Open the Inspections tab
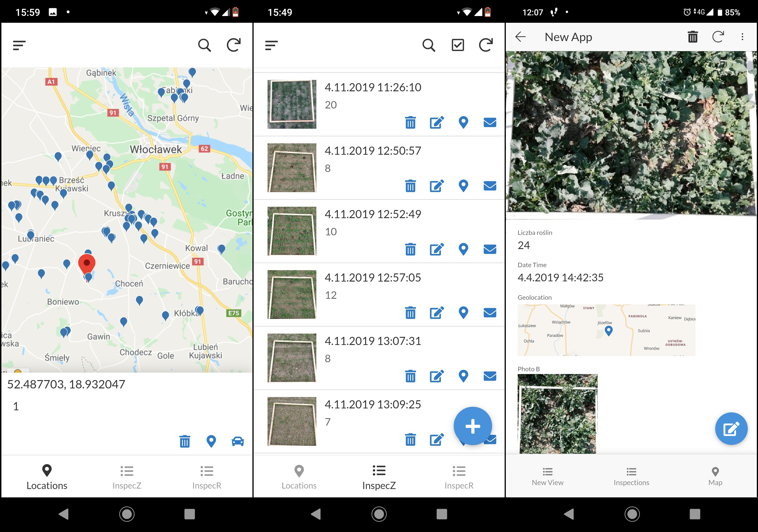Screen dimensions: 758x532 pyautogui.click(x=631, y=476)
